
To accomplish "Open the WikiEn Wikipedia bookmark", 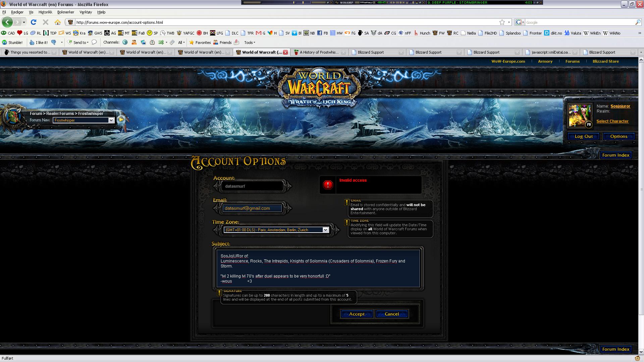I will click(592, 33).
